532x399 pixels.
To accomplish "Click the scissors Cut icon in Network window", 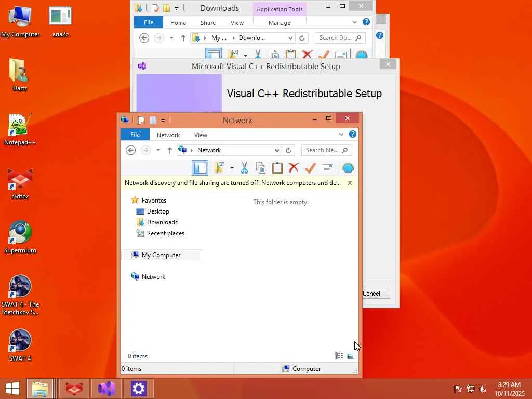I will click(x=244, y=168).
